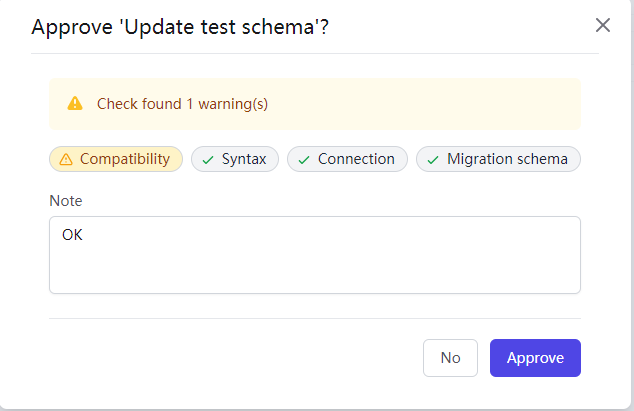Click the 'Migration schema' label text

507,159
